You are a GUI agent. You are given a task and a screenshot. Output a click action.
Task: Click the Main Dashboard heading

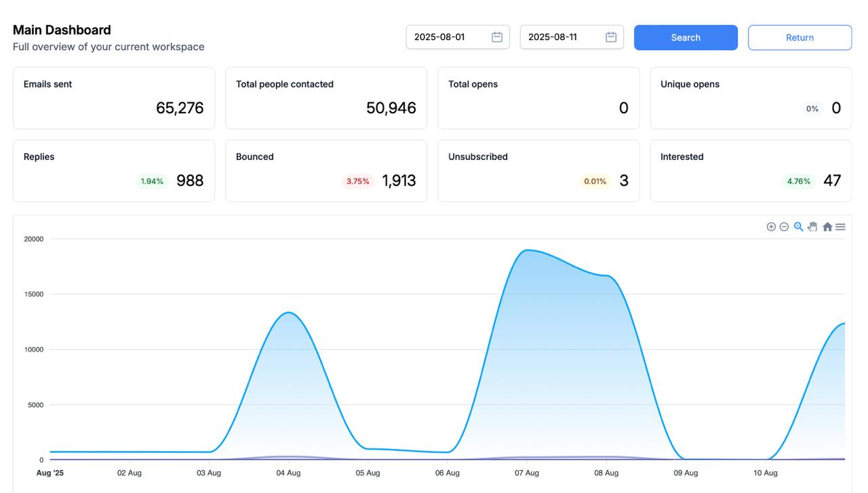[x=61, y=29]
